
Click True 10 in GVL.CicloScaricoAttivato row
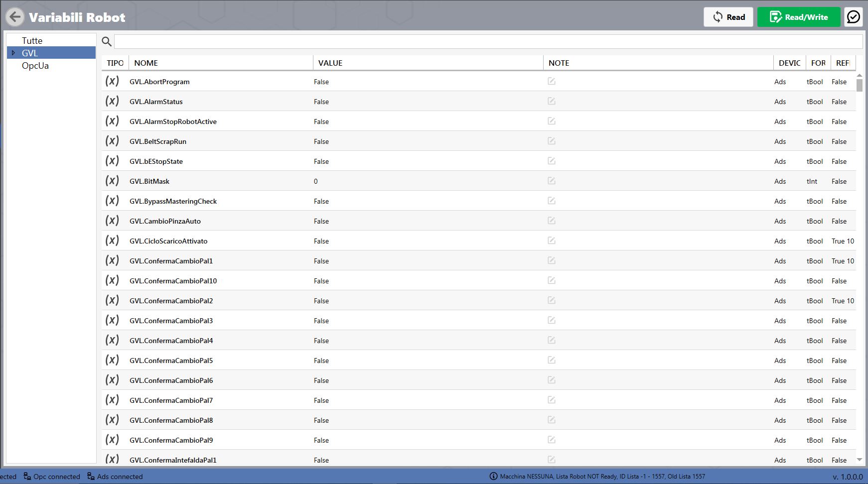pos(843,241)
